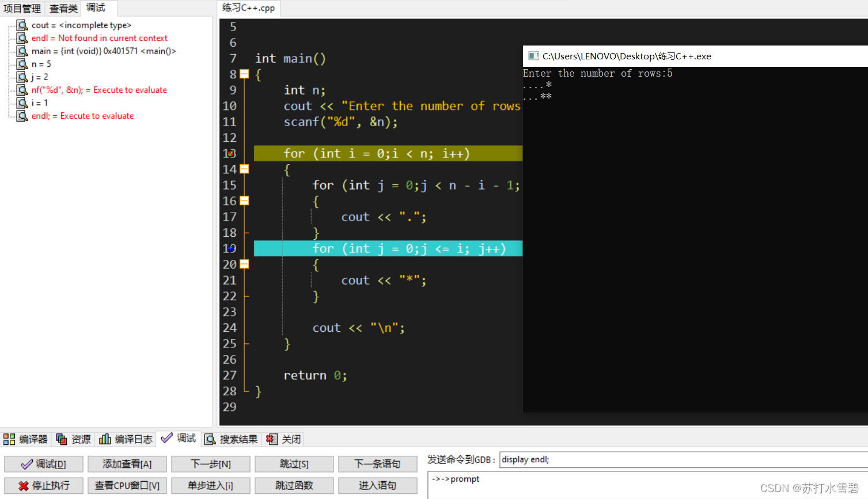Switch to the 项目管理 tab

tap(22, 9)
